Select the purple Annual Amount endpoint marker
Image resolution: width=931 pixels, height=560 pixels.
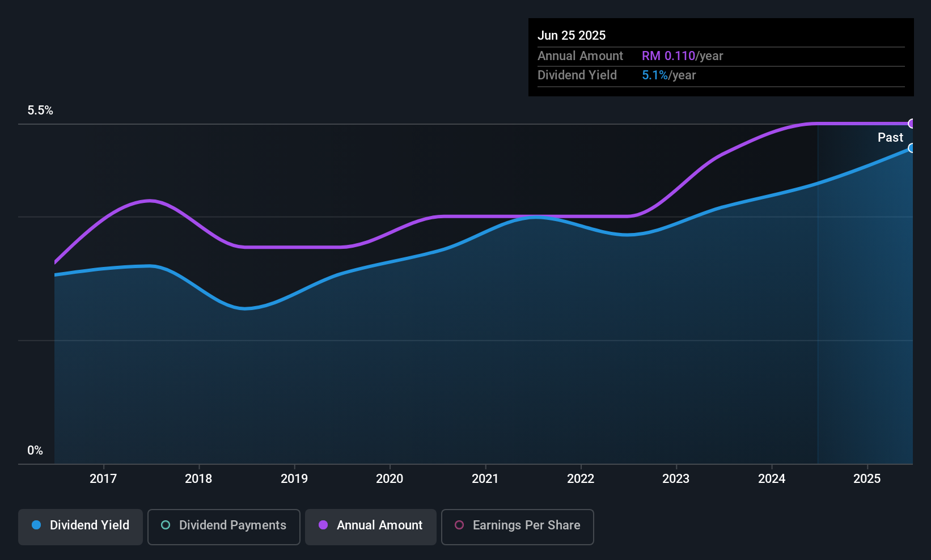tap(912, 124)
